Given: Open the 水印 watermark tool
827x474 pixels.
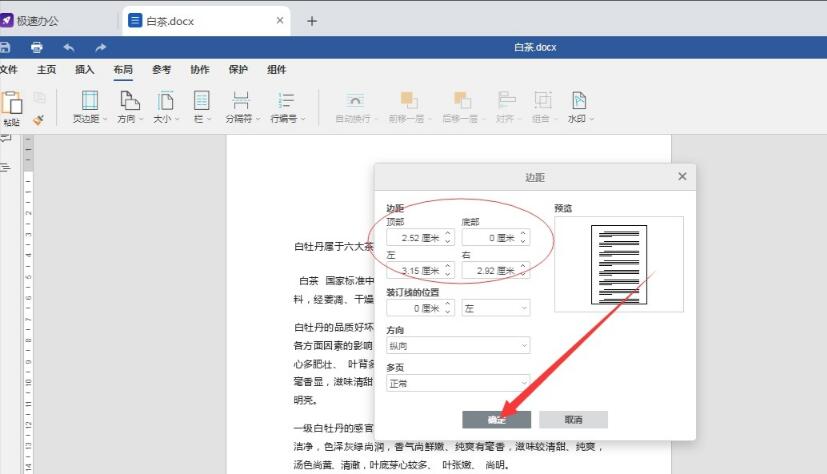Looking at the screenshot, I should click(580, 107).
